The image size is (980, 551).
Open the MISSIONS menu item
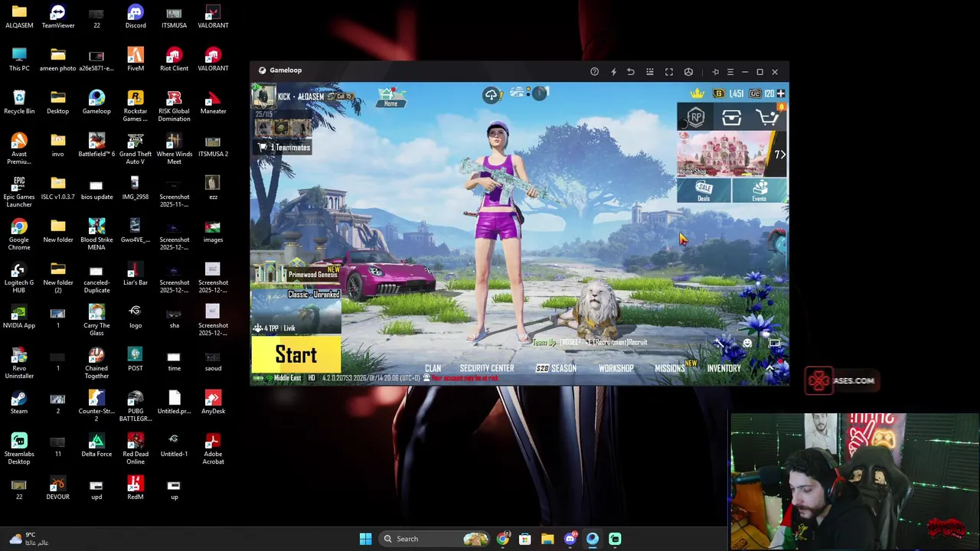click(x=670, y=369)
